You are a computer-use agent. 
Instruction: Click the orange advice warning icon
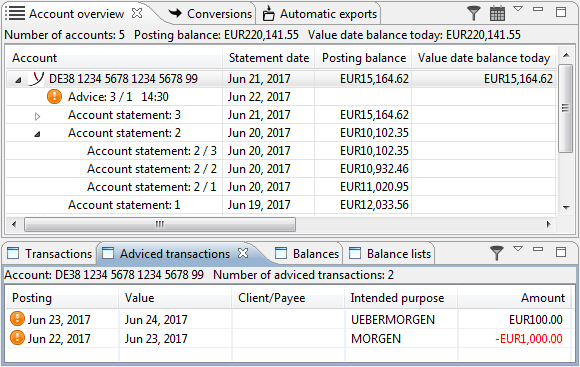(54, 97)
